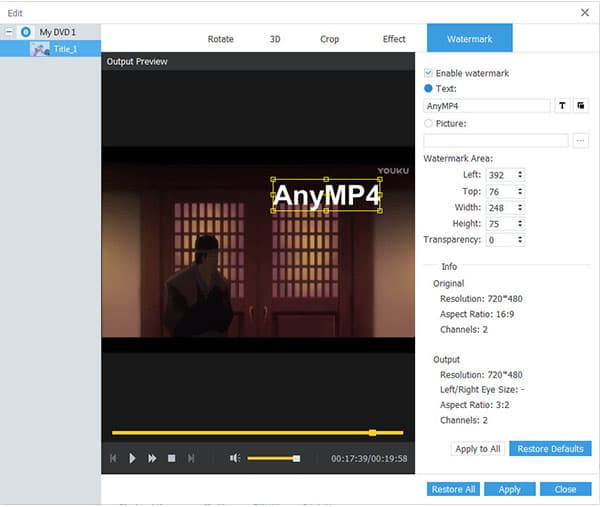This screenshot has height=507, width=600.
Task: Select the Title_1 label in the tree
Action: point(65,49)
